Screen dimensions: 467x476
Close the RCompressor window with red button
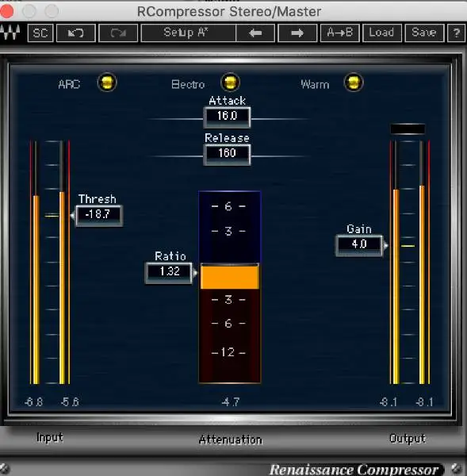(x=6, y=12)
